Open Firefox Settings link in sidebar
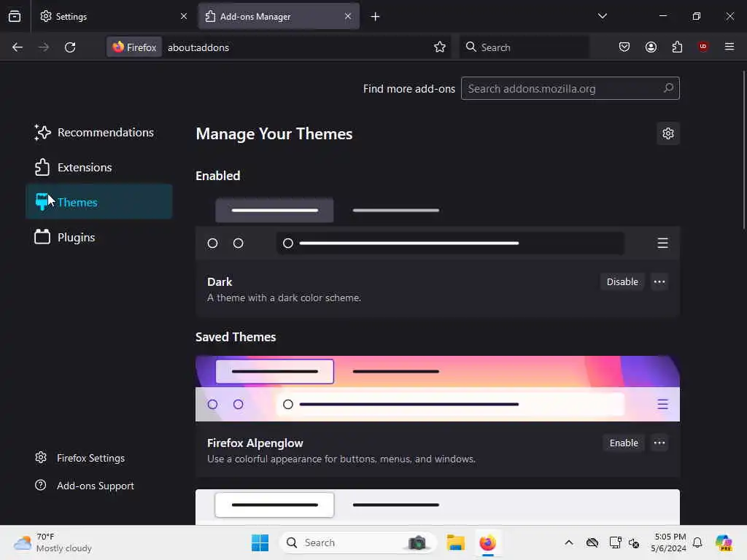747x560 pixels. click(x=80, y=458)
